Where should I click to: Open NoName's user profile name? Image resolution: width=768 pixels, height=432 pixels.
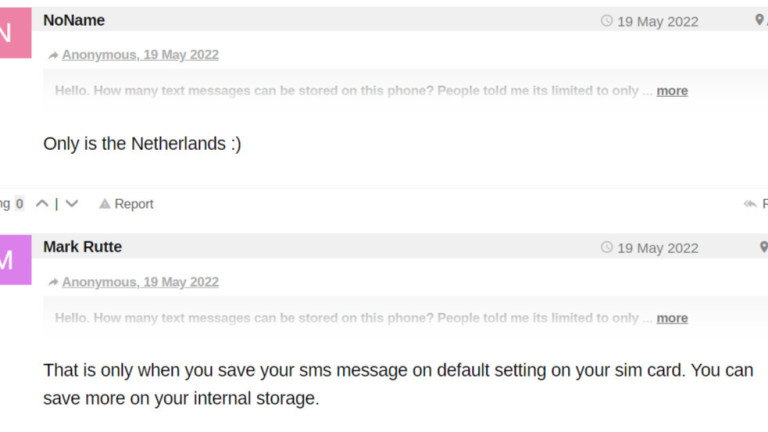[74, 20]
